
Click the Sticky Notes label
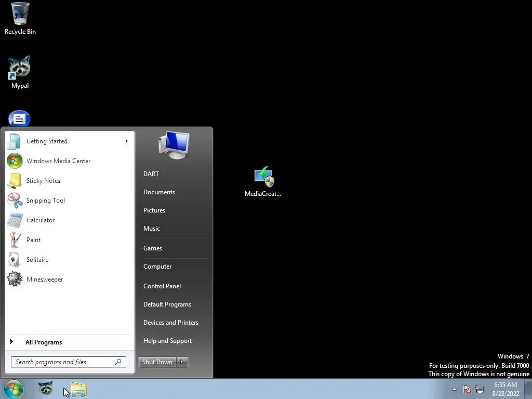(x=44, y=180)
